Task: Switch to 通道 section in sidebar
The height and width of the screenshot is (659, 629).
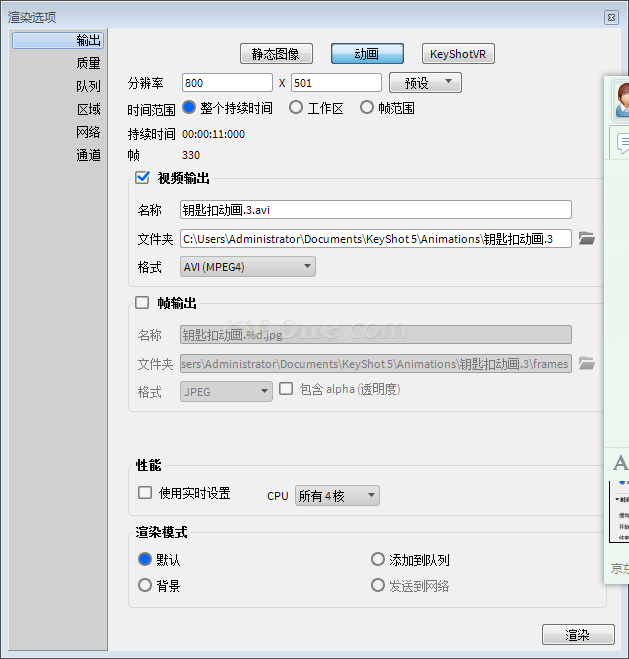Action: tap(88, 155)
